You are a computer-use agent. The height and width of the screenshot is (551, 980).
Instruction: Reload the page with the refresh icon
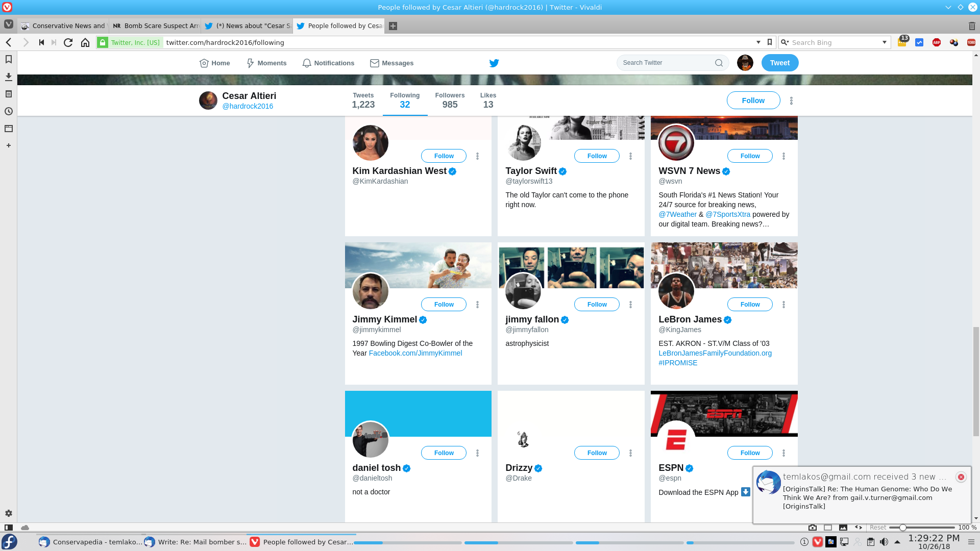tap(68, 42)
